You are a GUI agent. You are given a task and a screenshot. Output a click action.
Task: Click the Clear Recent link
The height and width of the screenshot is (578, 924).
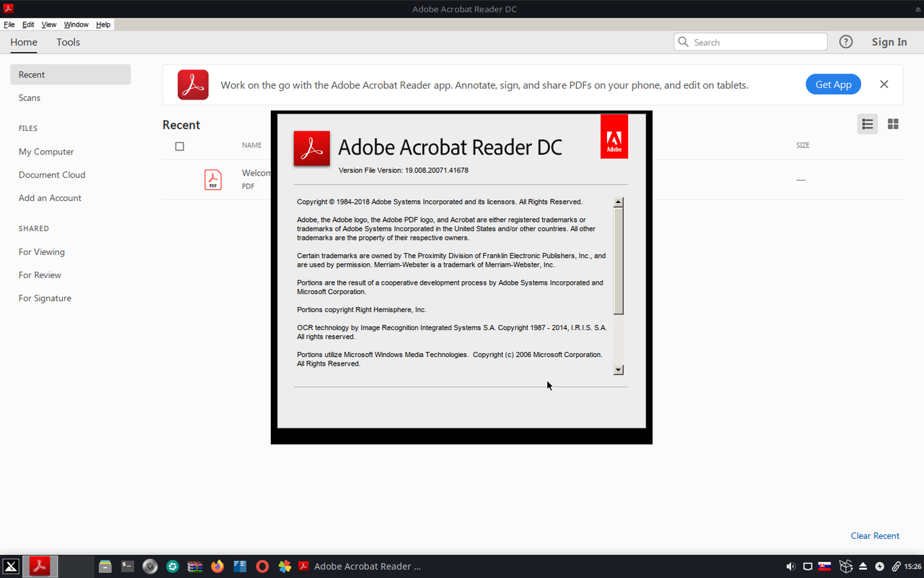(x=875, y=535)
